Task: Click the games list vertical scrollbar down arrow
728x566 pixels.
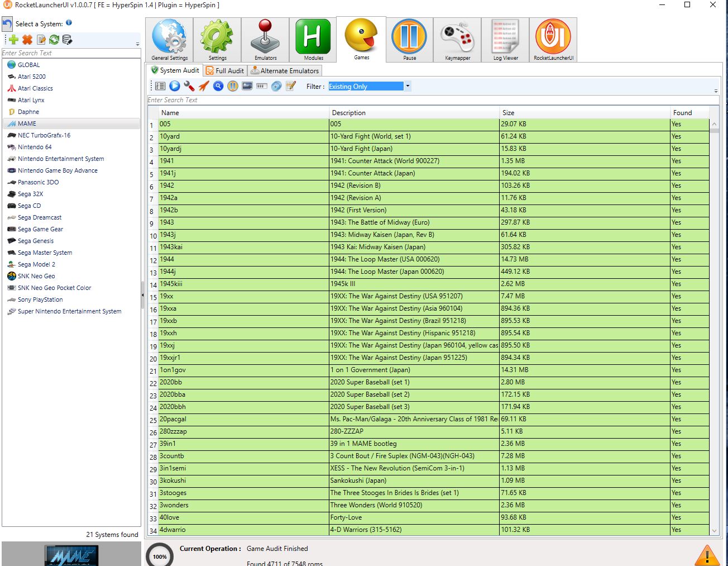Action: 714,530
